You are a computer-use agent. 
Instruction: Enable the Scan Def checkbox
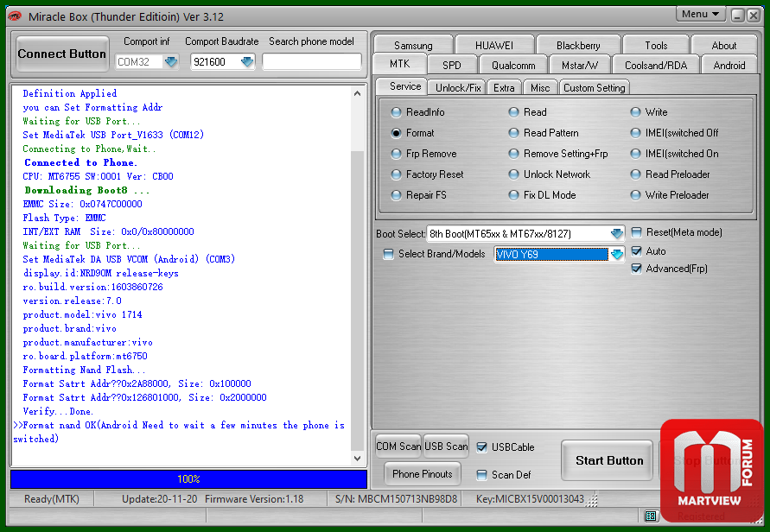point(482,475)
